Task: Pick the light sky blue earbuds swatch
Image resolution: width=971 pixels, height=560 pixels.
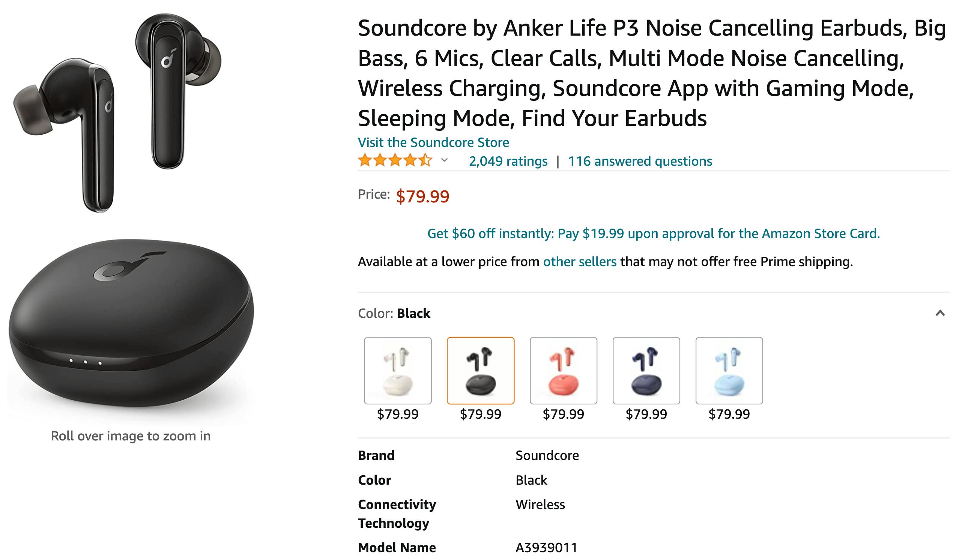Action: point(729,370)
